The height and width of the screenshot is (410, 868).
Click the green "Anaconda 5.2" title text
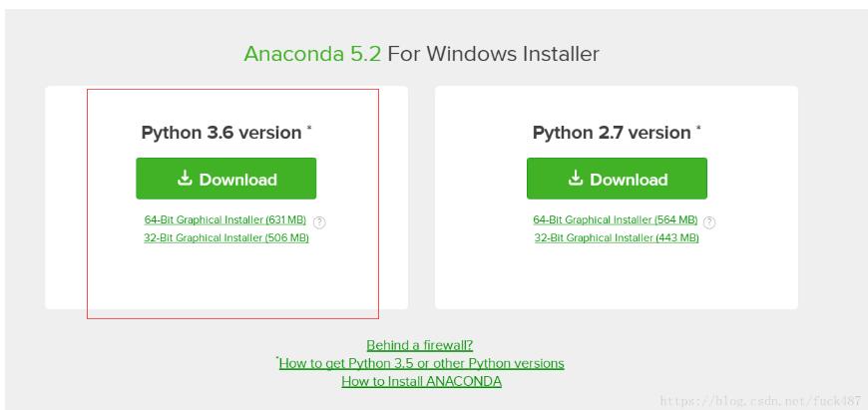(312, 53)
